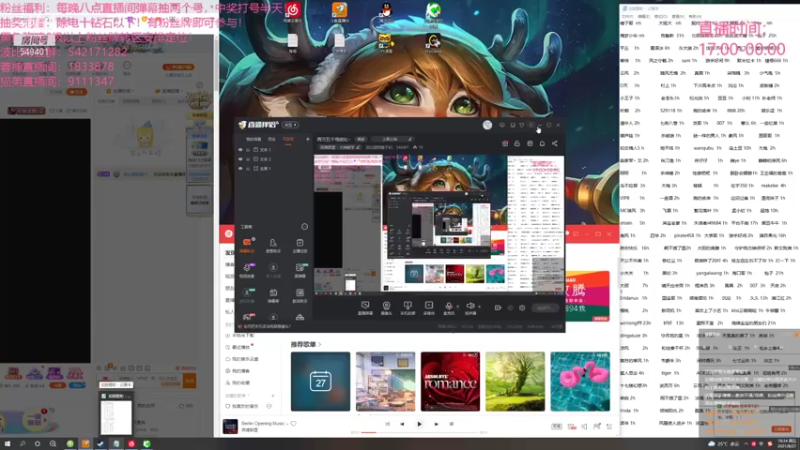This screenshot has height=450, width=800.
Task: Mute the speaker in streaming tool
Action: [x=470, y=308]
